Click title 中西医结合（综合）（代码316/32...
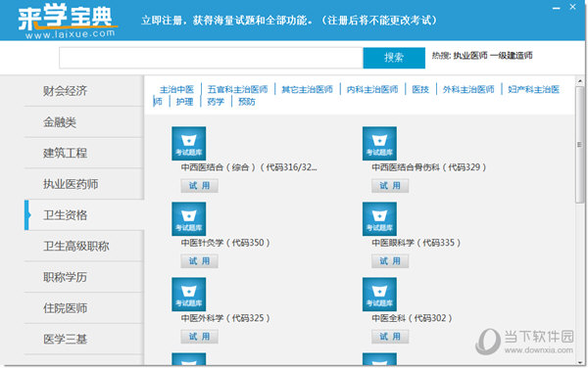Screen dimensions: 588x368 pos(249,167)
